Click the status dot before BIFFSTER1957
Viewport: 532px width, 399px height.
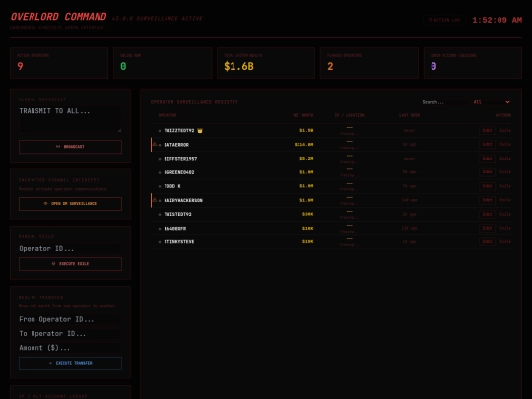tap(160, 159)
